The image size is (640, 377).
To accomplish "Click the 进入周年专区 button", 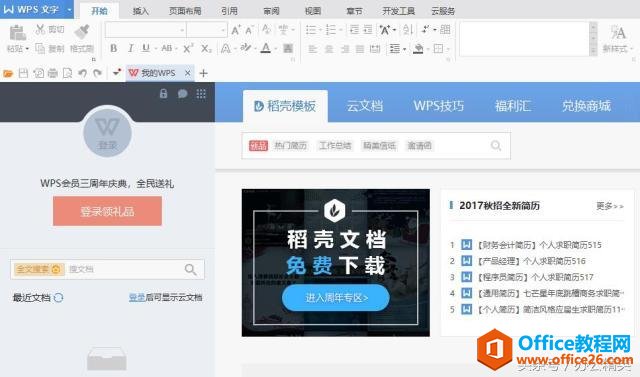I will (x=336, y=298).
